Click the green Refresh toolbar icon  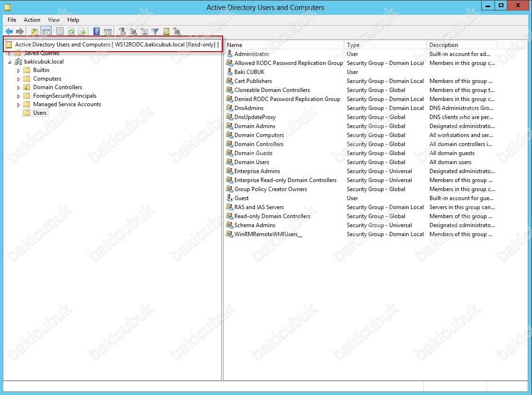coord(71,31)
